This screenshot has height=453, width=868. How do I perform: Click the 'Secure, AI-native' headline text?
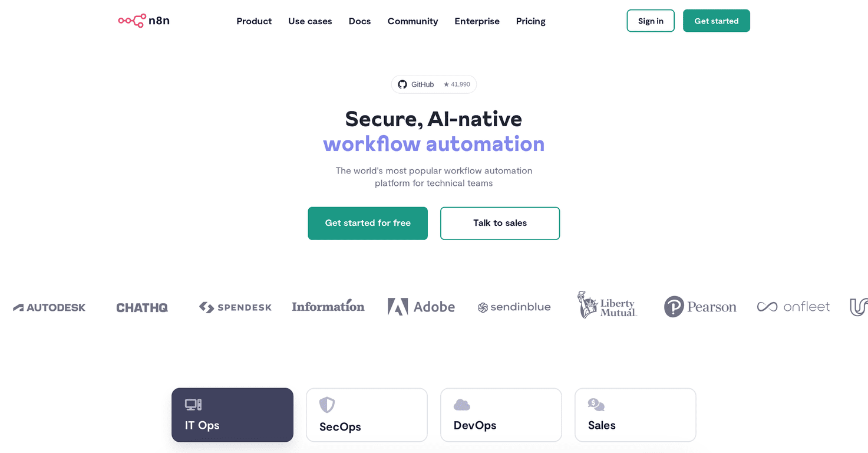434,119
